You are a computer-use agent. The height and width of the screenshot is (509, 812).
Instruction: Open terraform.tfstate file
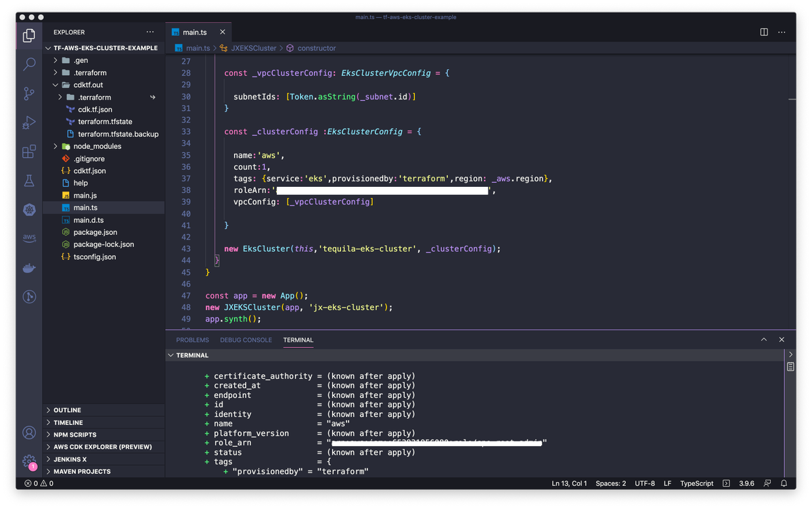pos(105,121)
